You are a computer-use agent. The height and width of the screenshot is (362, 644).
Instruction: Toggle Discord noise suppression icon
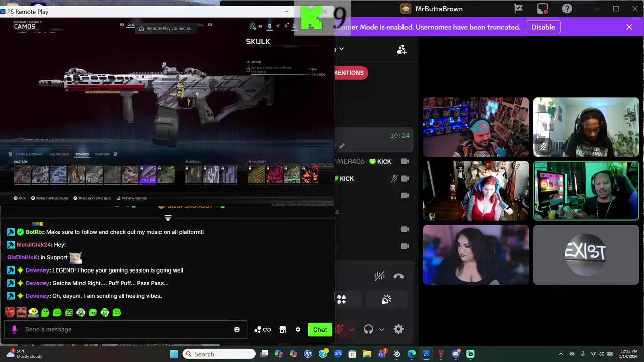[x=379, y=276]
